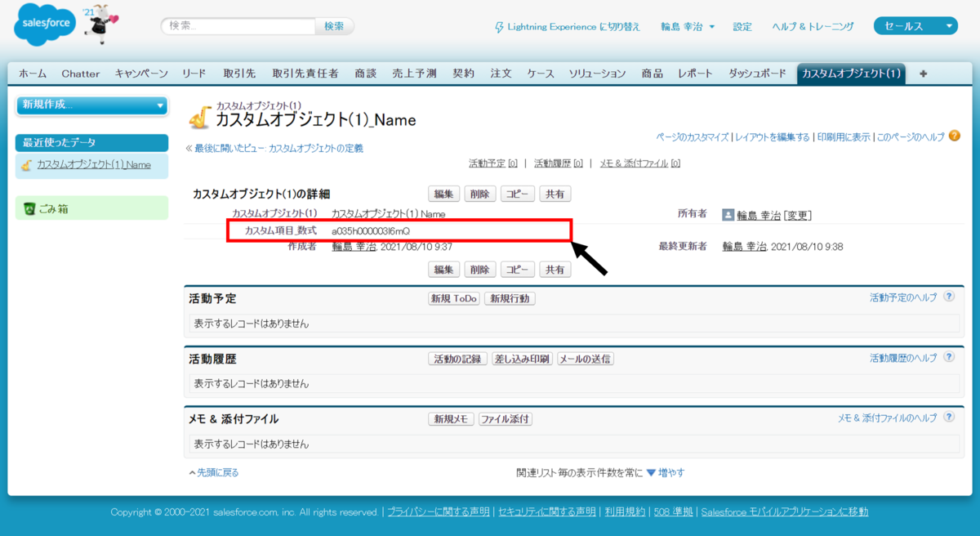
Task: Click the help icon beside このページのヘルプ
Action: [954, 136]
